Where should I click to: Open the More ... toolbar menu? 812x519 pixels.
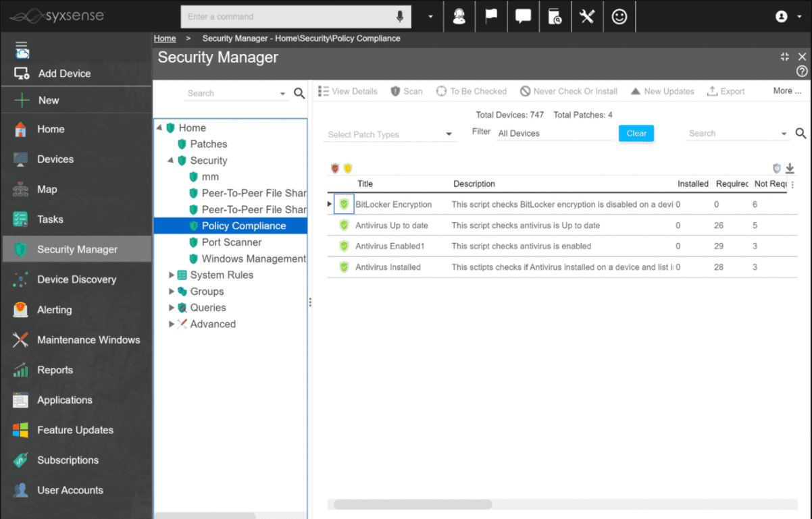point(787,90)
